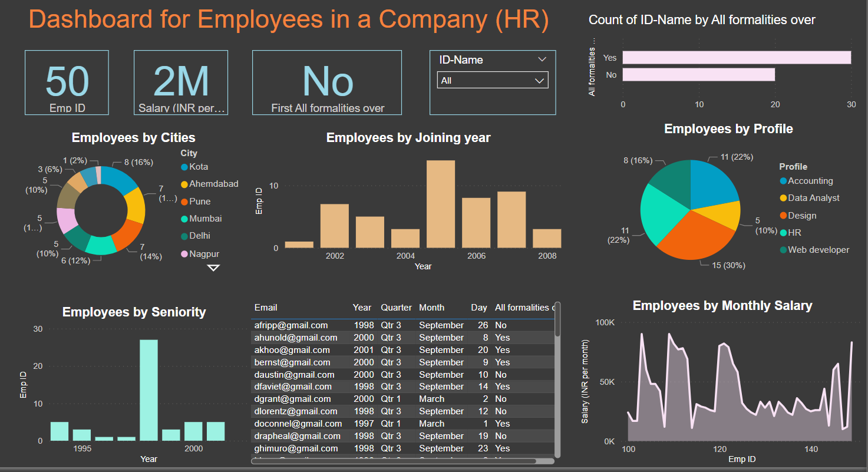
Task: Click the Year column header
Action: (361, 307)
